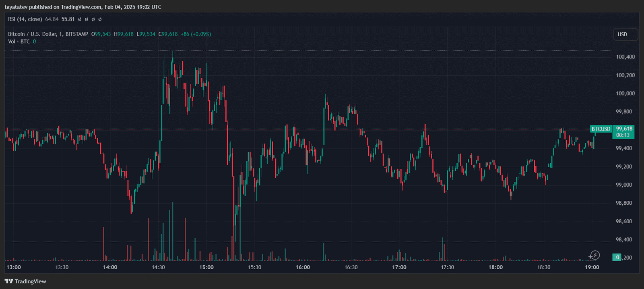Click the 17:00 time axis label
This screenshot has width=644, height=289.
click(x=399, y=267)
